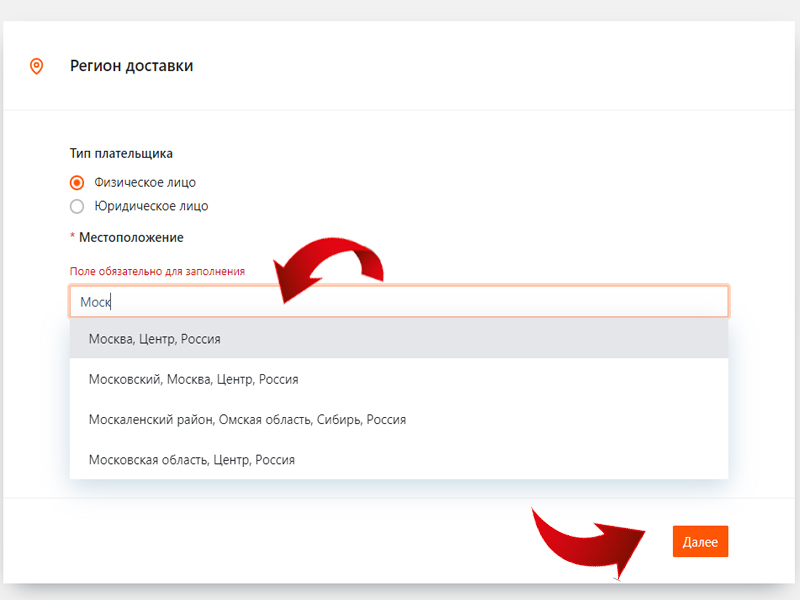Select the Юридическое лицо radio button
The height and width of the screenshot is (600, 800).
(x=77, y=206)
